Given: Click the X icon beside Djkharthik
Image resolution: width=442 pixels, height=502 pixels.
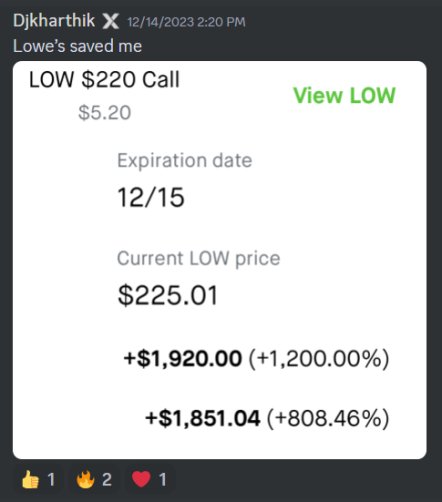Looking at the screenshot, I should coord(110,22).
